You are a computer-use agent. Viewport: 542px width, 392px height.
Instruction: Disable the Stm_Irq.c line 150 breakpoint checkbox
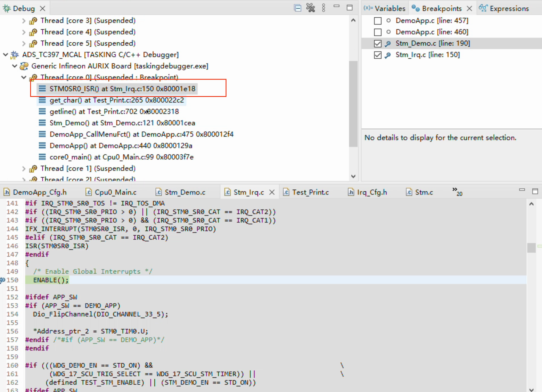coord(378,55)
